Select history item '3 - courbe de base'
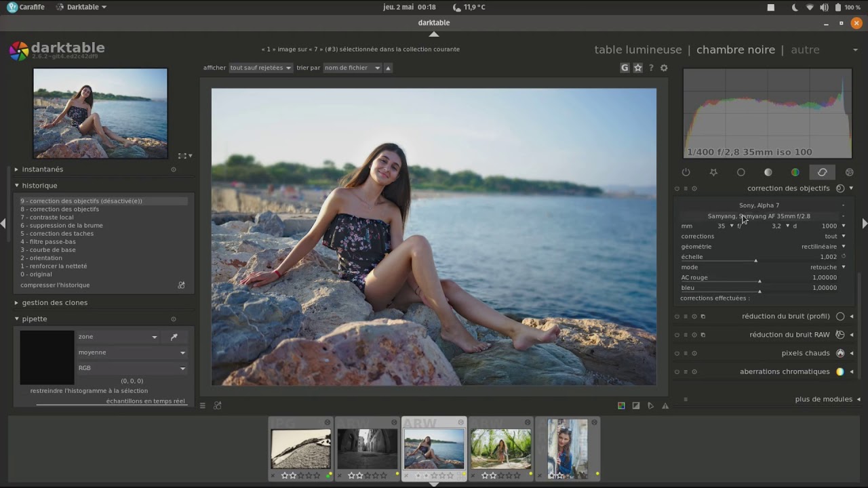Viewport: 868px width, 488px height. pos(103,250)
